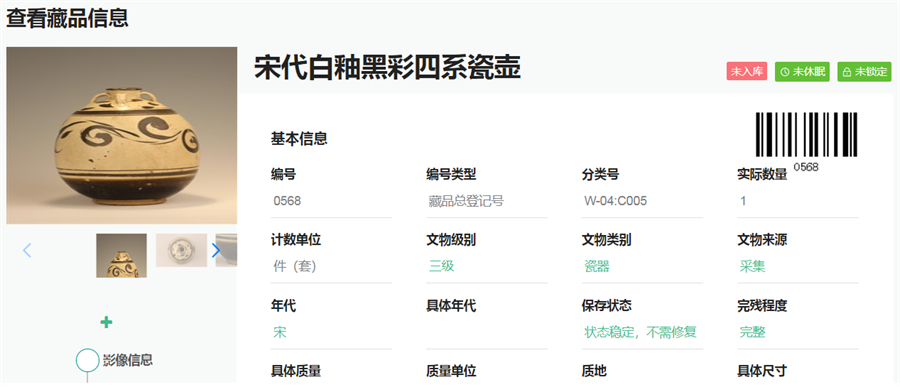The height and width of the screenshot is (387, 900).
Task: Click the 查看藏品信息 page heading
Action: (67, 17)
